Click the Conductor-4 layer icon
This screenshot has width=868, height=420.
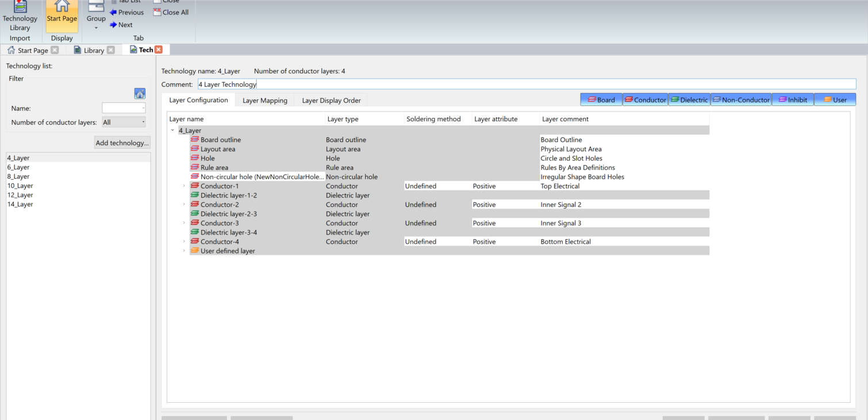pyautogui.click(x=194, y=241)
